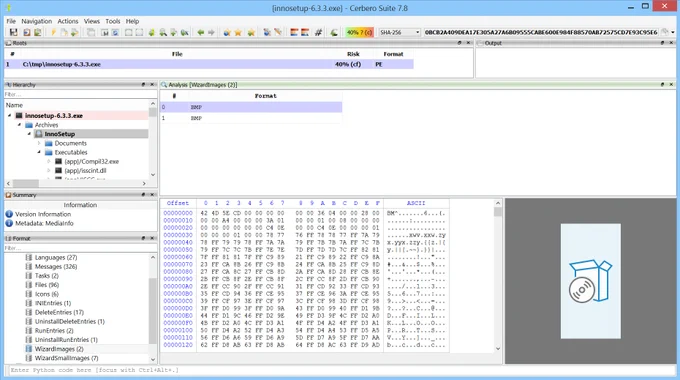The image size is (680, 380).
Task: Click the hex view vertical scrollbar down arrow
Action: point(498,348)
